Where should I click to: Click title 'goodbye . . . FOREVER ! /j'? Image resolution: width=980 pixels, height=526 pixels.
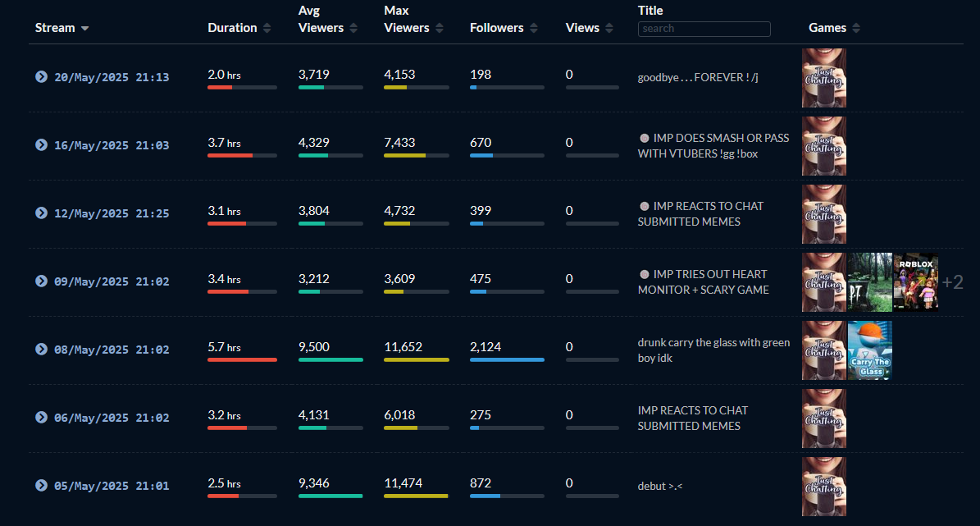coord(698,78)
